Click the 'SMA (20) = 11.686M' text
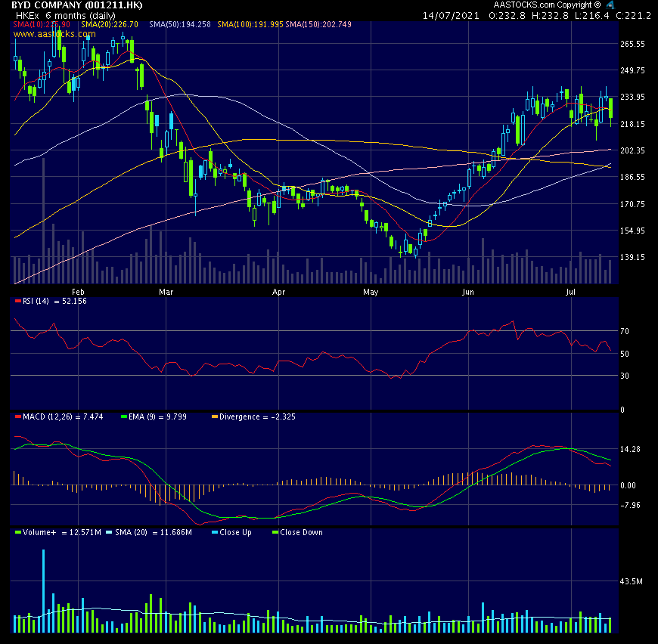Screen dimensions: 658x644 (x=154, y=532)
